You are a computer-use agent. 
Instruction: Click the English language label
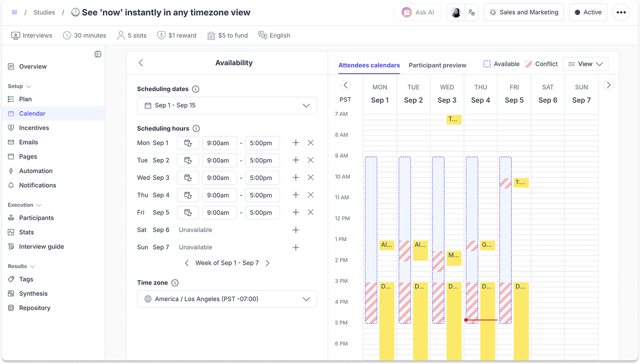[274, 35]
